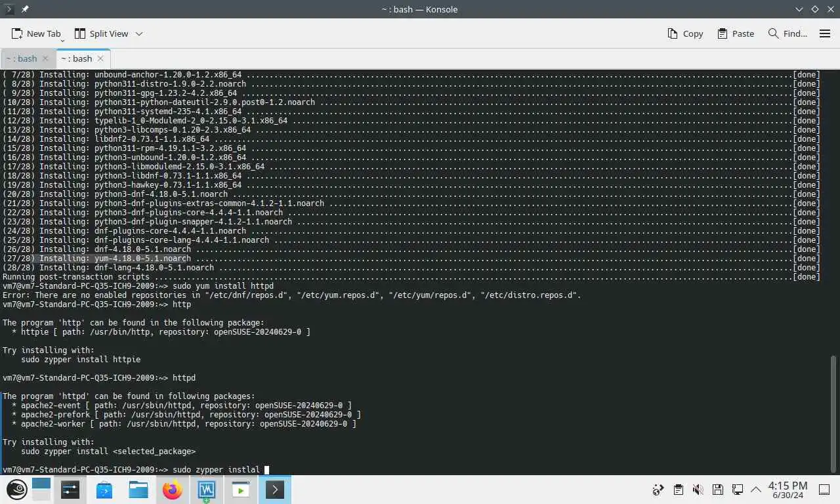Click the media player window in the taskbar
The image size is (840, 504).
[x=241, y=490]
